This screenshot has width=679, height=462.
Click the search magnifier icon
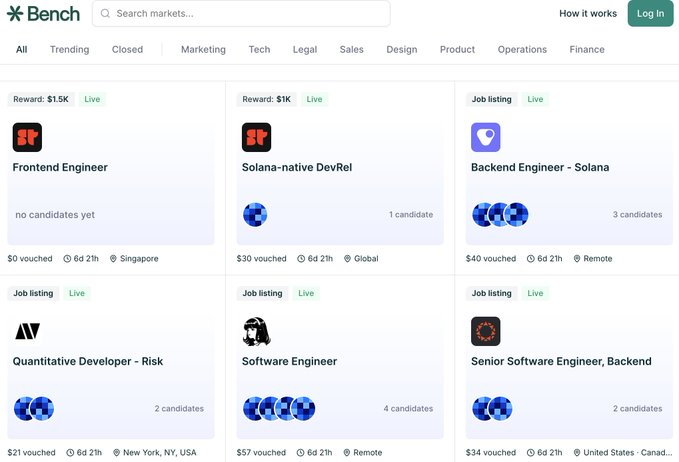tap(105, 13)
